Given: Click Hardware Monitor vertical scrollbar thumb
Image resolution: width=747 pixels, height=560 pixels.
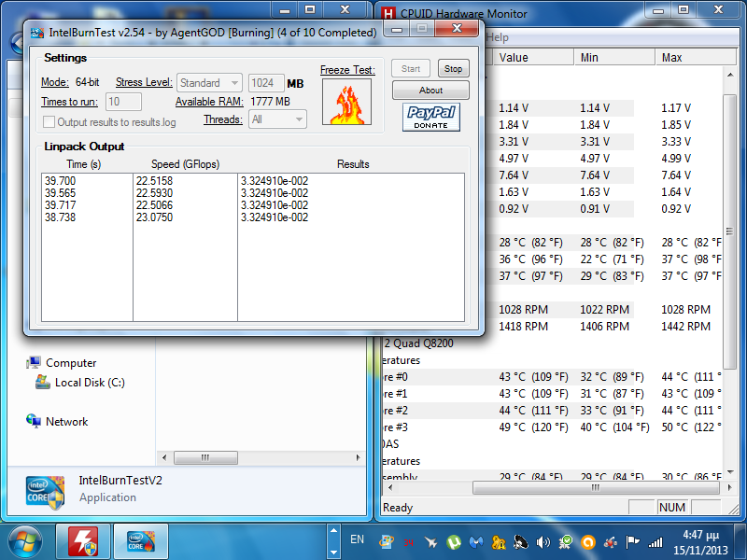Looking at the screenshot, I should [x=730, y=231].
